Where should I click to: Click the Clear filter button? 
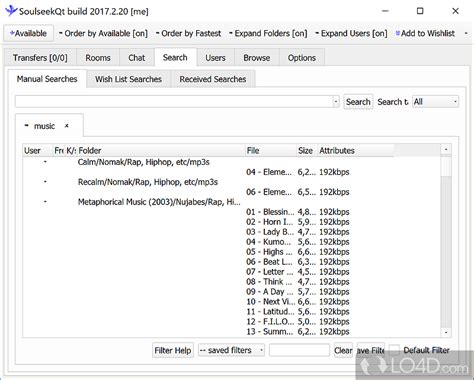pyautogui.click(x=343, y=350)
